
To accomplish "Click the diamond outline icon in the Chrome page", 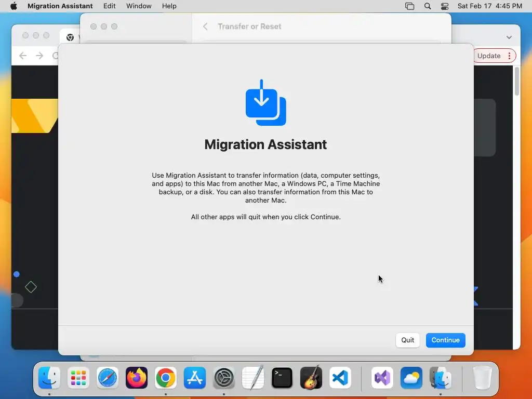I will [x=31, y=287].
